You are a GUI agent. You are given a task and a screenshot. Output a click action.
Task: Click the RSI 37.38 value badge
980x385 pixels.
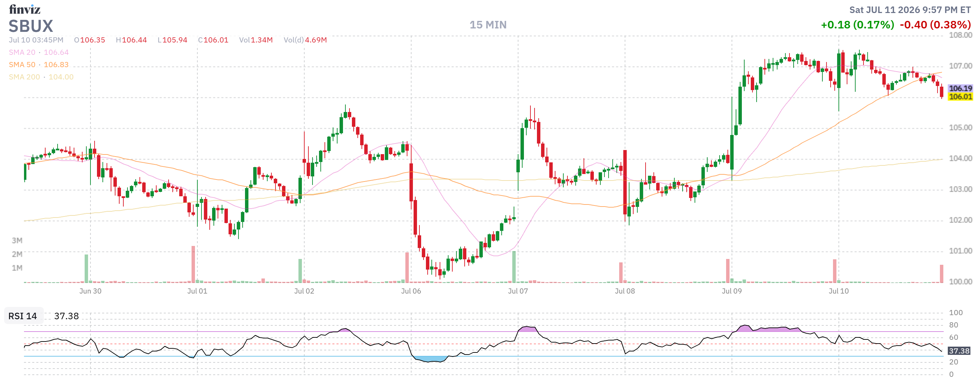(959, 350)
